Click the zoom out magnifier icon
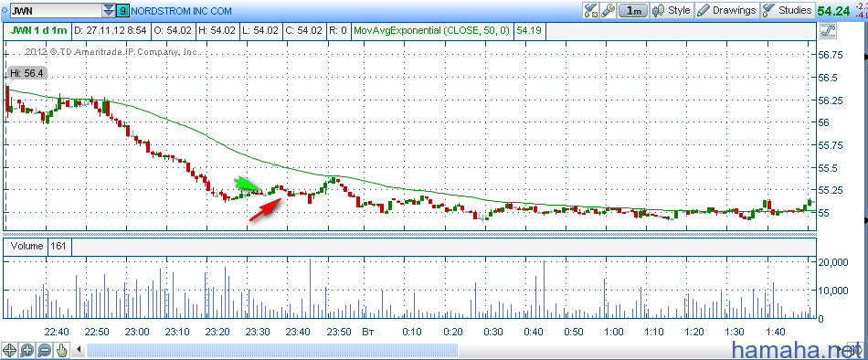The image size is (868, 360). pos(45,350)
